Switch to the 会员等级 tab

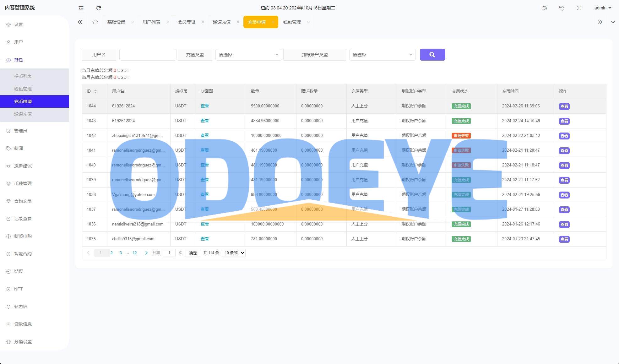tap(187, 22)
